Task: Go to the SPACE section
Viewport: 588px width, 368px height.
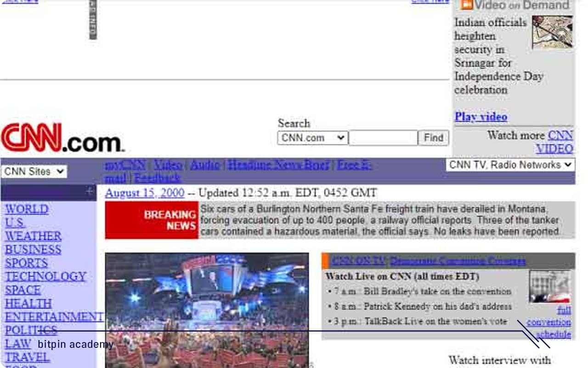Action: pos(23,290)
